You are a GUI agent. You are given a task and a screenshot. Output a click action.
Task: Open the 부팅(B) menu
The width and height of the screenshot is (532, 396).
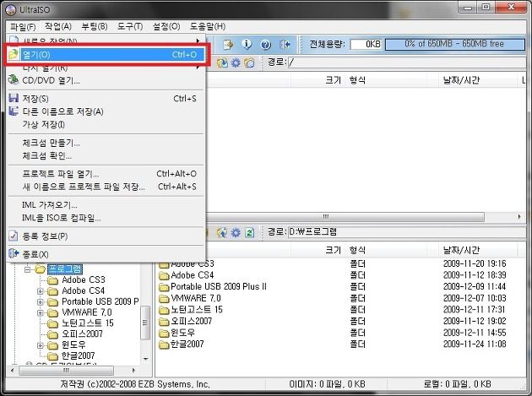pyautogui.click(x=95, y=26)
